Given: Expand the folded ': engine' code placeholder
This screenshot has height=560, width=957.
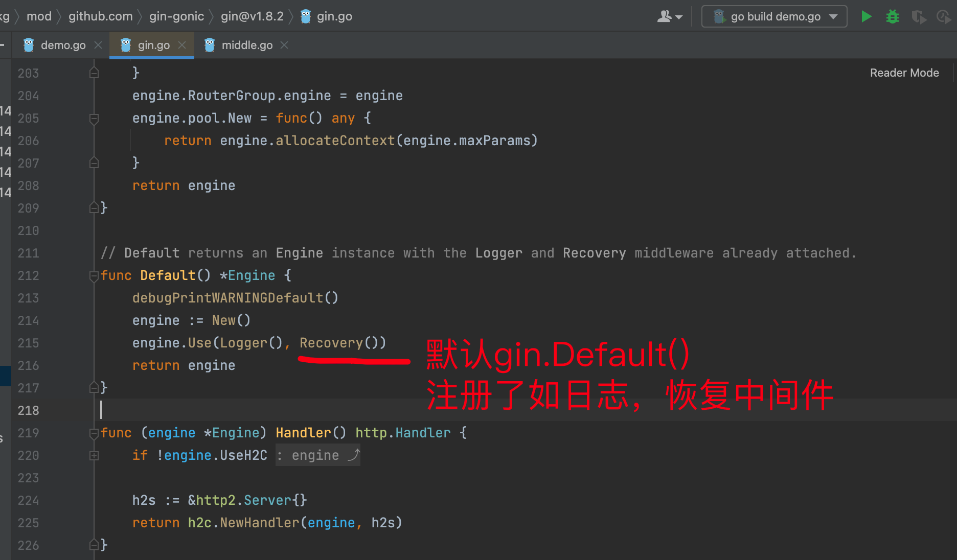Looking at the screenshot, I should pyautogui.click(x=317, y=456).
